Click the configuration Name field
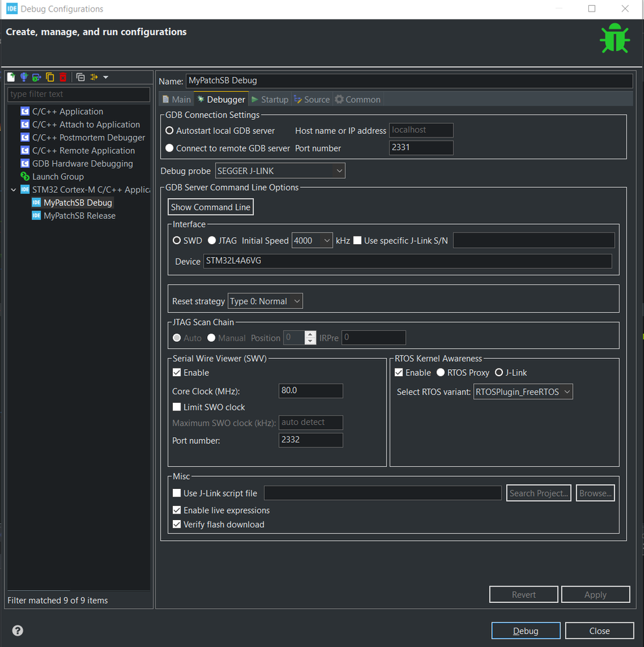 tap(410, 81)
